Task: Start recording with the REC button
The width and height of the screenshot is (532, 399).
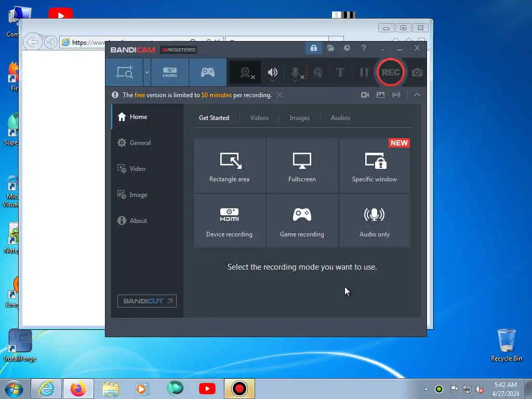Action: (x=391, y=72)
